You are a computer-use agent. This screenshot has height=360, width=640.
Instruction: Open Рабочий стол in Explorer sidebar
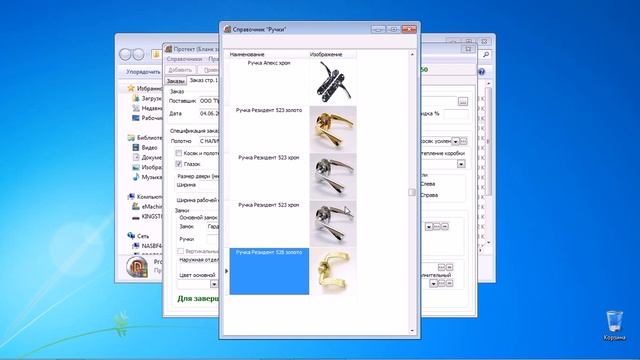147,118
